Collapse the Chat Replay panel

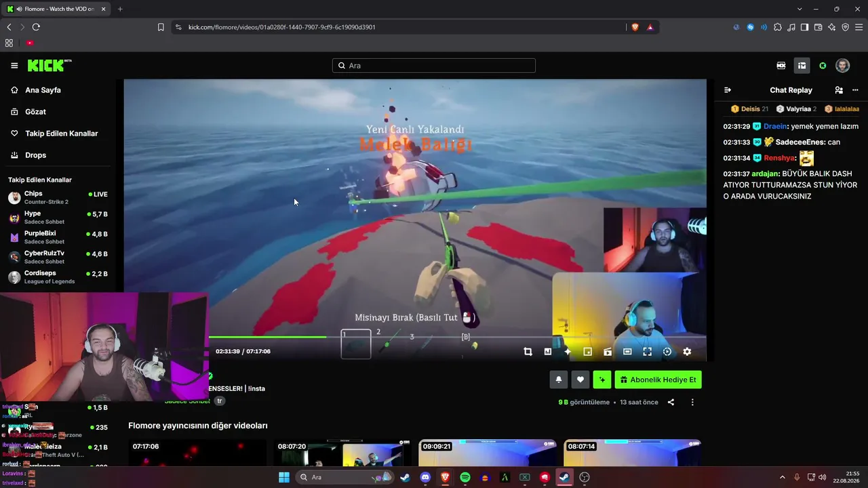coord(728,90)
